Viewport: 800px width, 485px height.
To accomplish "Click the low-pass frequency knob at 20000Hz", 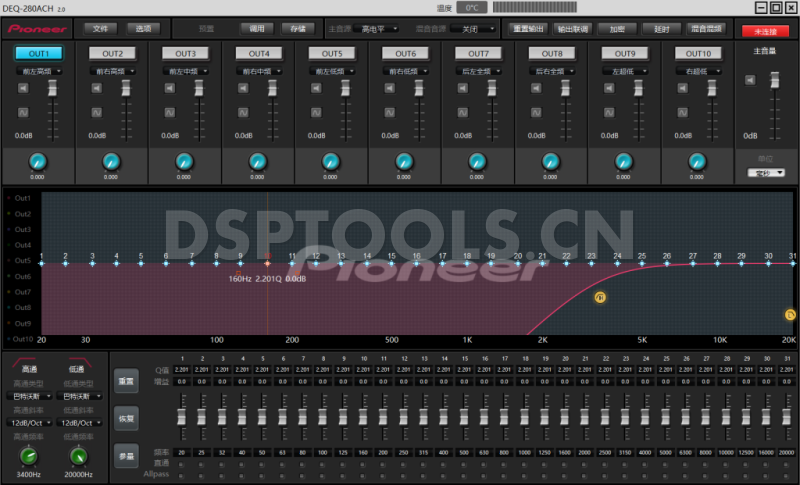I will pyautogui.click(x=77, y=455).
